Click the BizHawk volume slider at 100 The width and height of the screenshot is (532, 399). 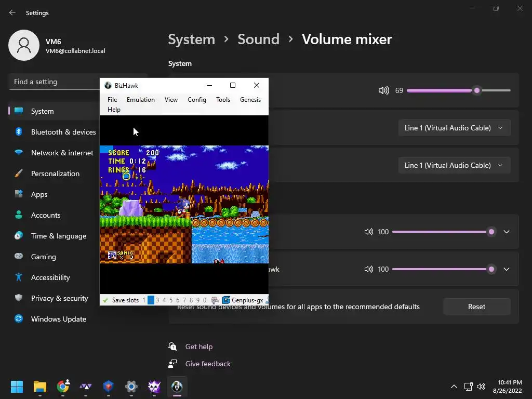click(x=443, y=269)
